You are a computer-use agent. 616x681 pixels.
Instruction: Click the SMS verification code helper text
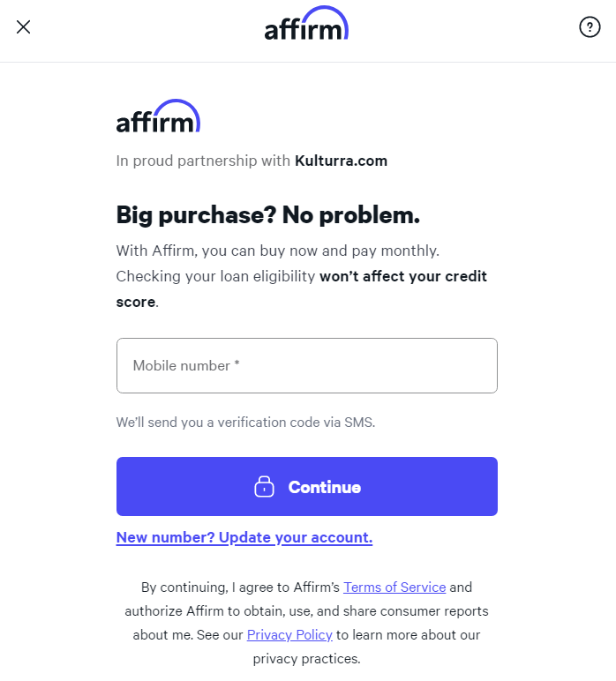245,422
